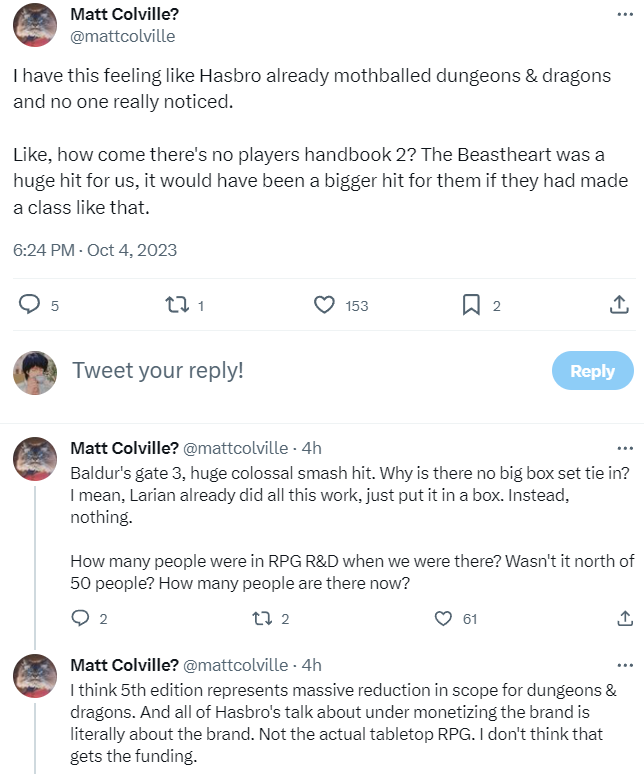Click your profile avatar beside reply box
The width and height of the screenshot is (644, 774).
35,372
